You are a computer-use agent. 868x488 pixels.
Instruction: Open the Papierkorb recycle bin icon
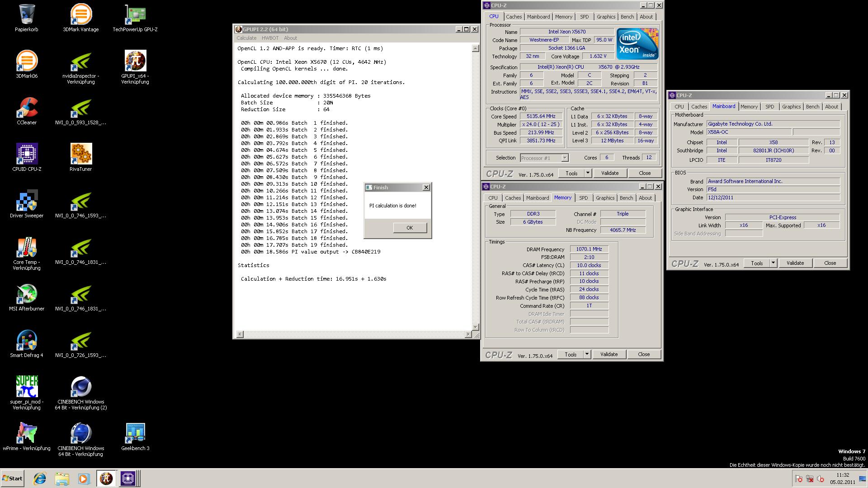tap(27, 18)
